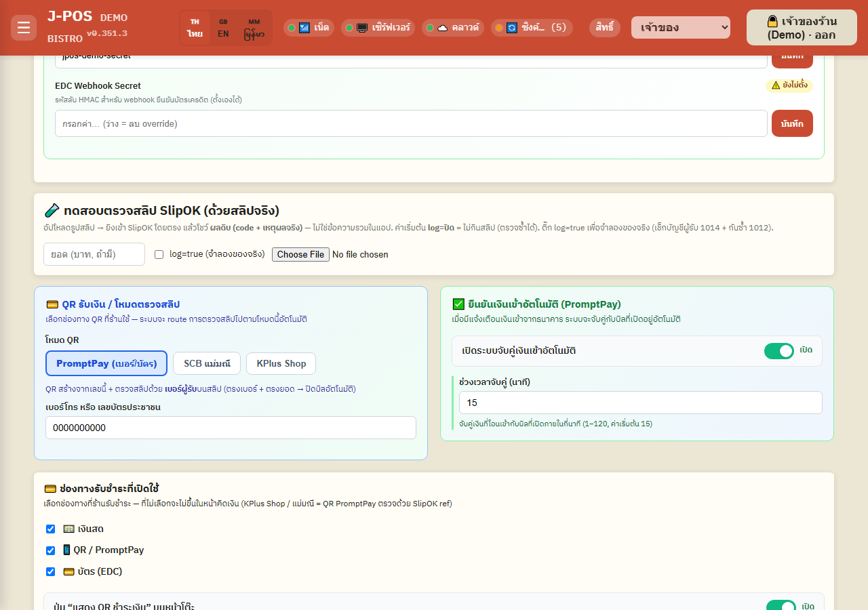Toggle auto payment matching switch
868x610 pixels.
[x=779, y=351]
